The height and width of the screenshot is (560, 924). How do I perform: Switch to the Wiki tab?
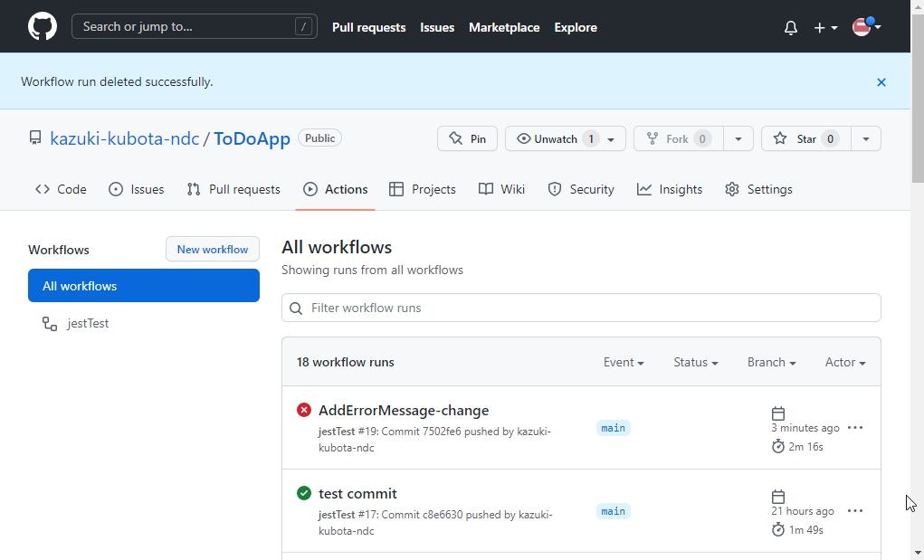501,189
